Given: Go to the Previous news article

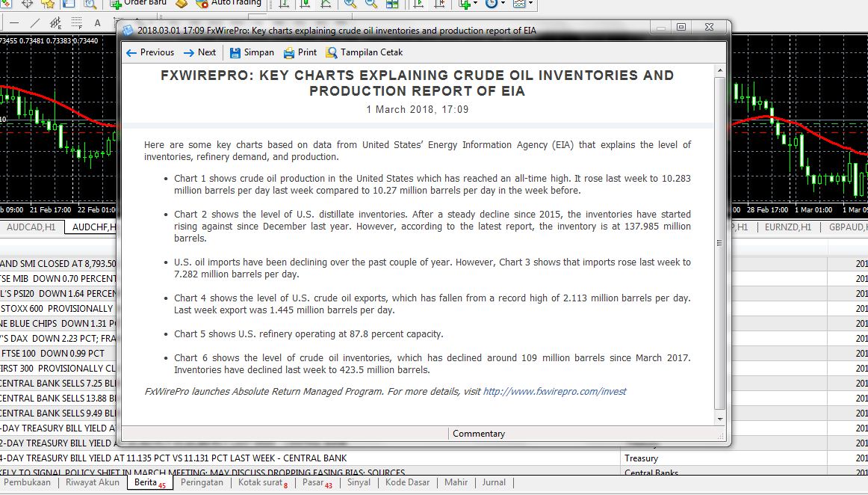Looking at the screenshot, I should tap(150, 52).
